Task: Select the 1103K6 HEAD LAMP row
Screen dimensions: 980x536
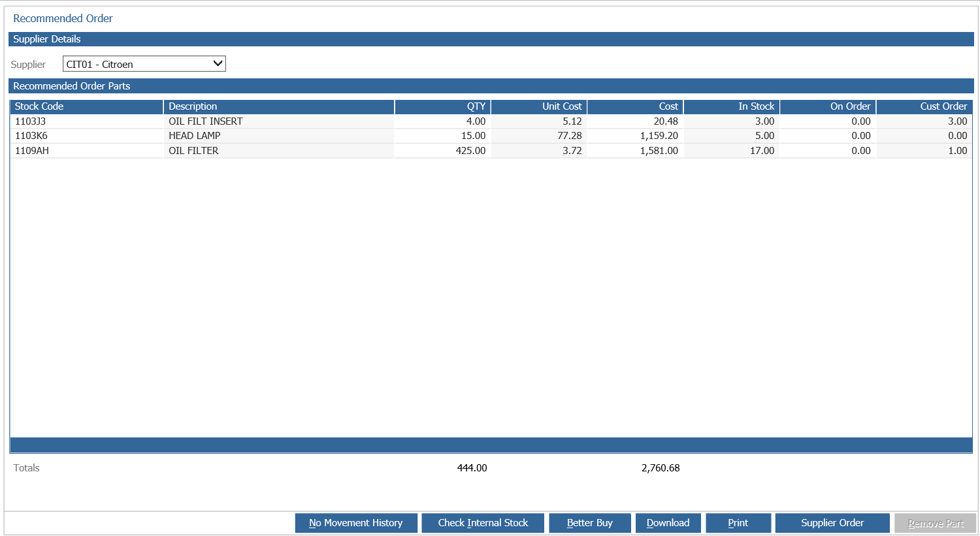Action: pyautogui.click(x=491, y=136)
